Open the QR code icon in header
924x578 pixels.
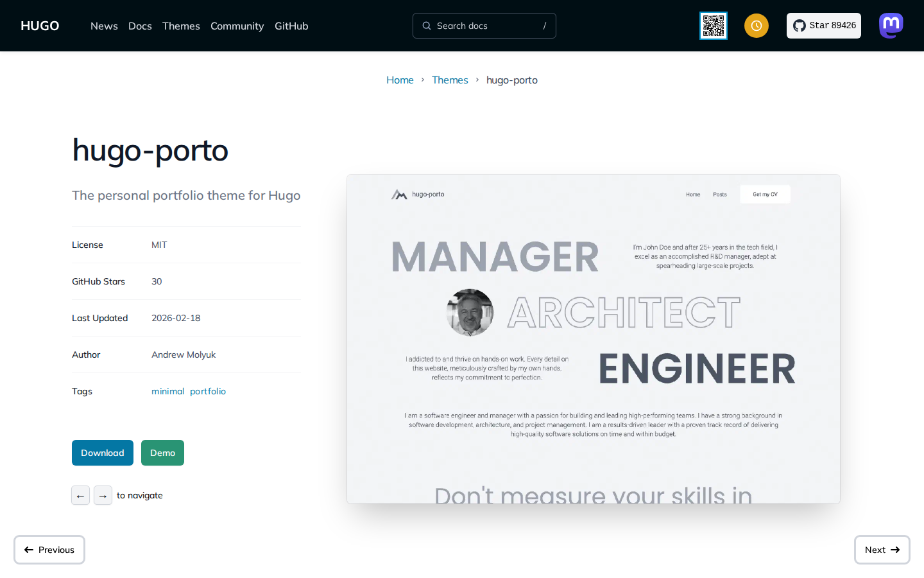714,26
